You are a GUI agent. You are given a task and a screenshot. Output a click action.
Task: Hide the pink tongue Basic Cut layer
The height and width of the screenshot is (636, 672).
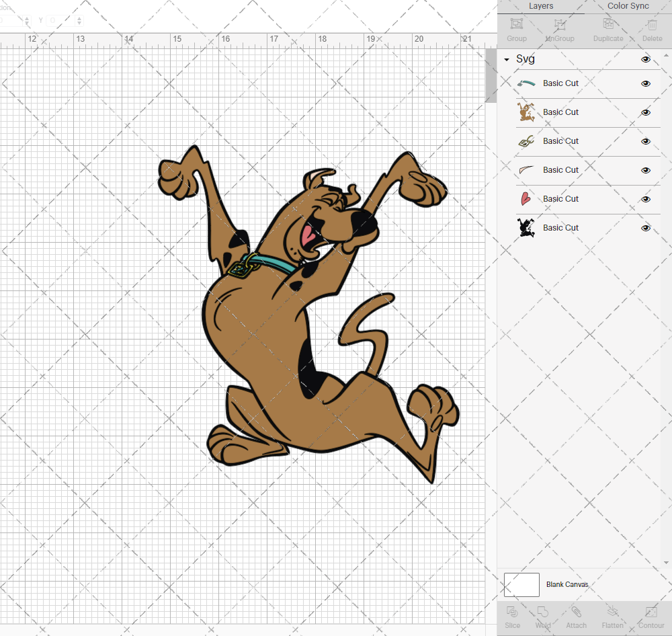tap(645, 199)
